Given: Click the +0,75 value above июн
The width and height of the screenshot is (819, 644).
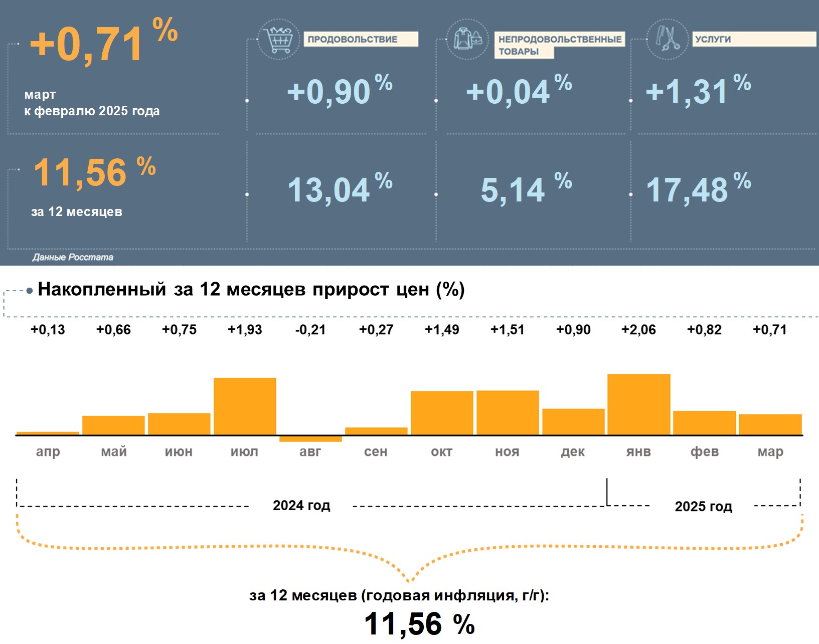Looking at the screenshot, I should click(179, 330).
